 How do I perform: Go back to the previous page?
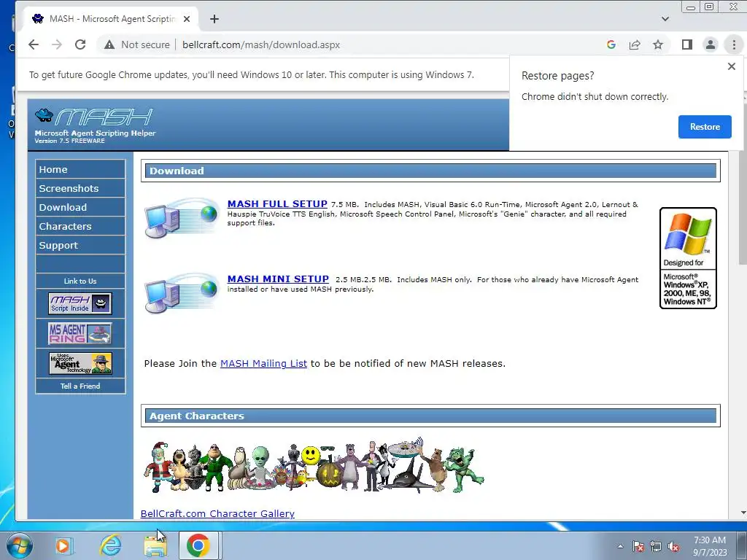(x=34, y=44)
